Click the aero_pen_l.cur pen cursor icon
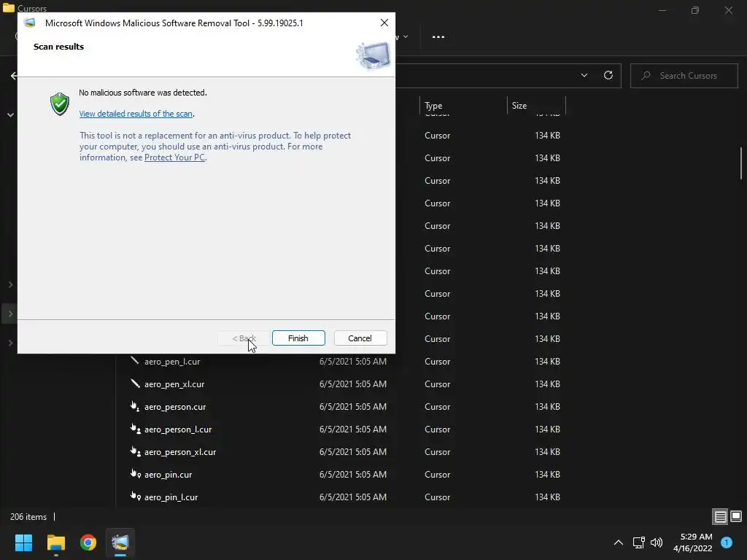Screen dimensions: 747x560 (x=135, y=361)
